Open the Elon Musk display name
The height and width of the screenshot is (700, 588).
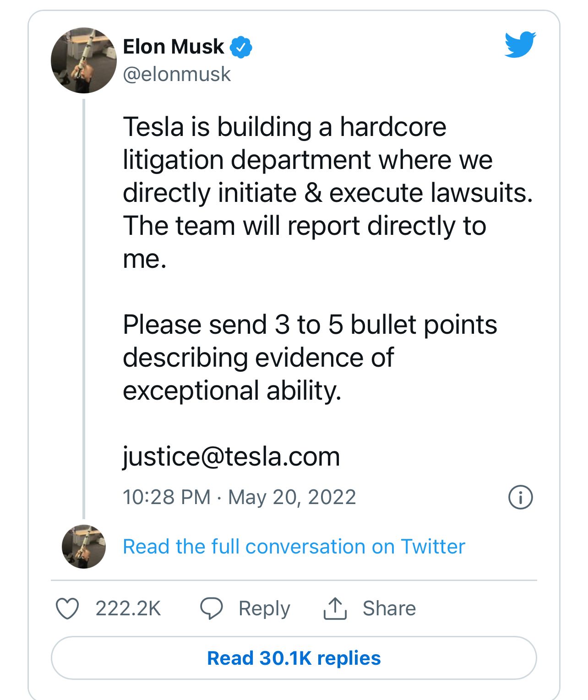[x=174, y=47]
